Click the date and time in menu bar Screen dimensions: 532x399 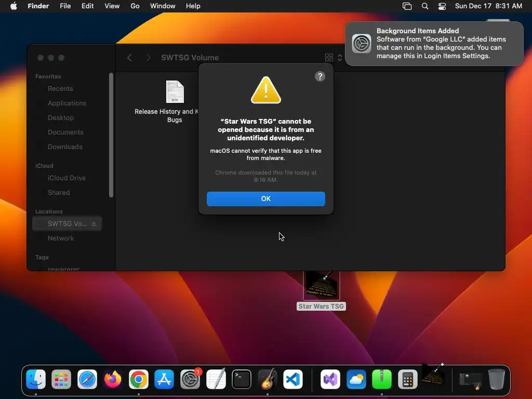[488, 6]
